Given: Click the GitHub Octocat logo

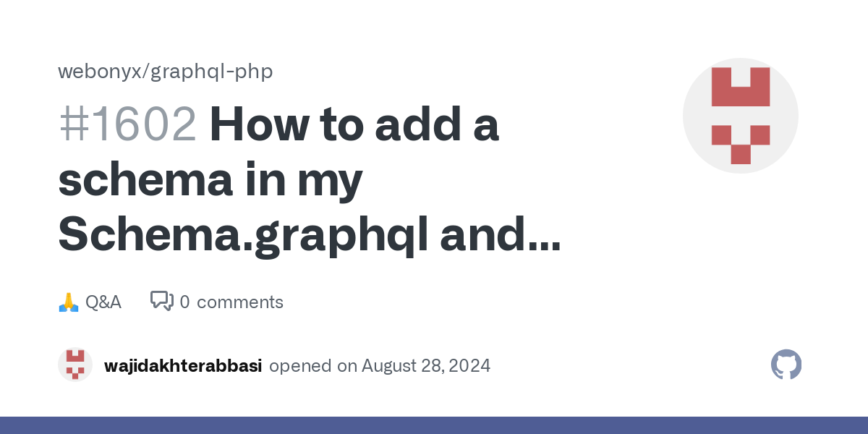Looking at the screenshot, I should coord(786,365).
